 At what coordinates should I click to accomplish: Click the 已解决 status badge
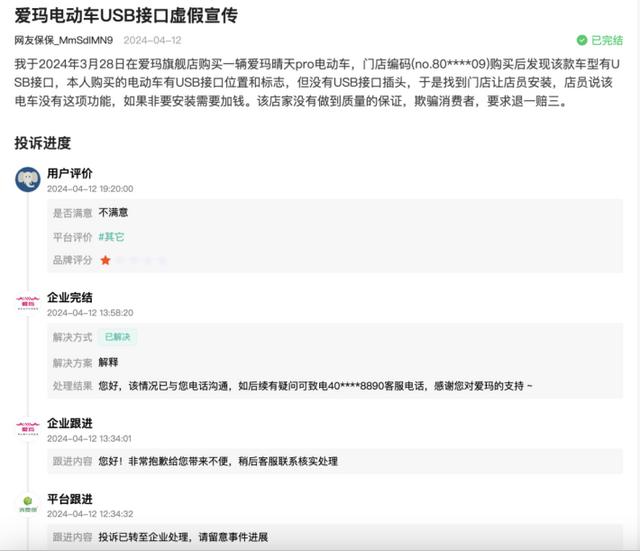tap(118, 337)
